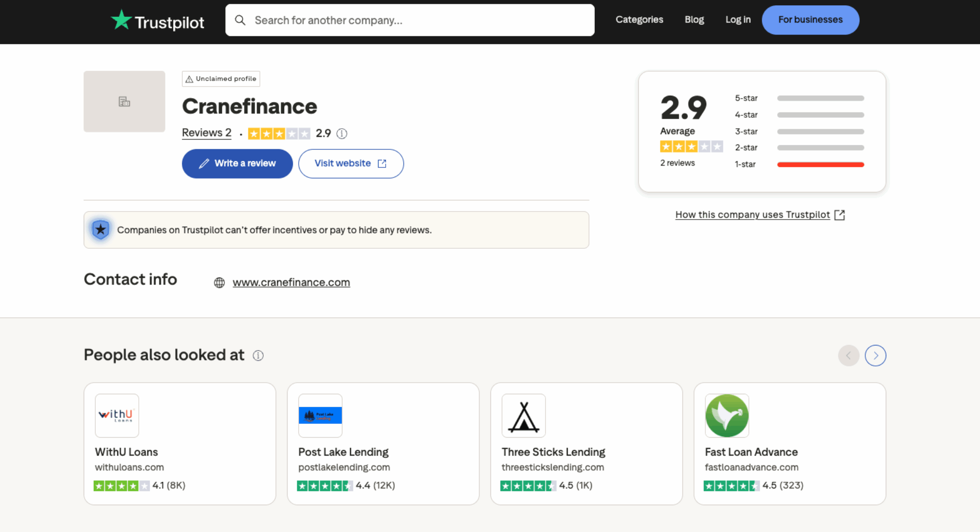The image size is (980, 532).
Task: Click the pencil icon on Write a review
Action: [204, 164]
